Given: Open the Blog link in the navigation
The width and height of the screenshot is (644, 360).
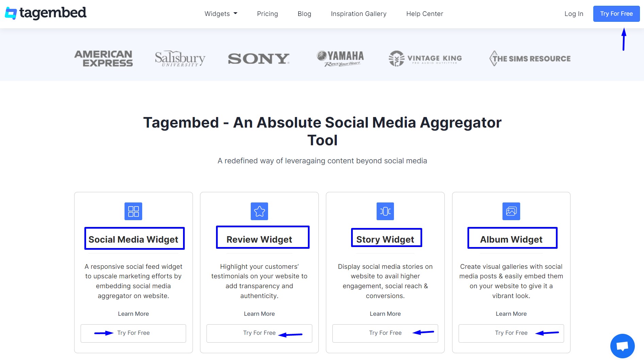Looking at the screenshot, I should coord(304,14).
